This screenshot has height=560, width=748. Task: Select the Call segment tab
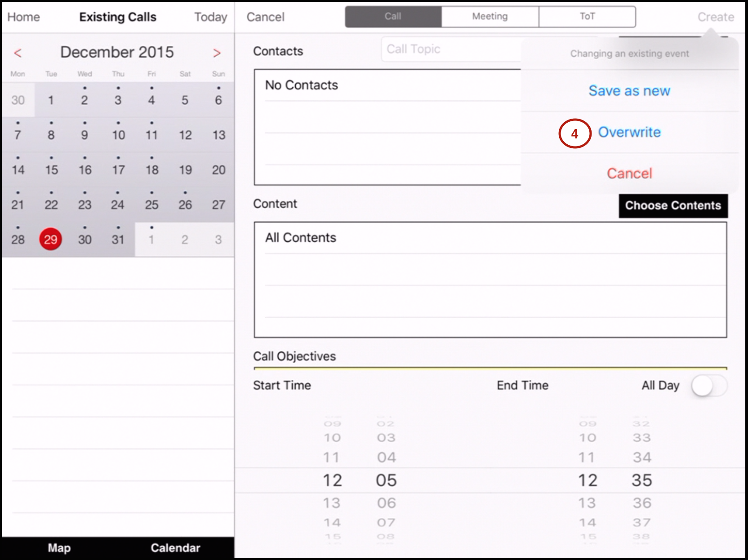tap(393, 17)
